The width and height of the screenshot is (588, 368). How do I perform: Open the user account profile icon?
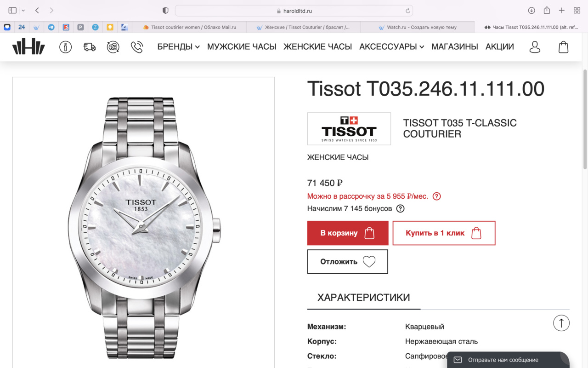point(535,47)
